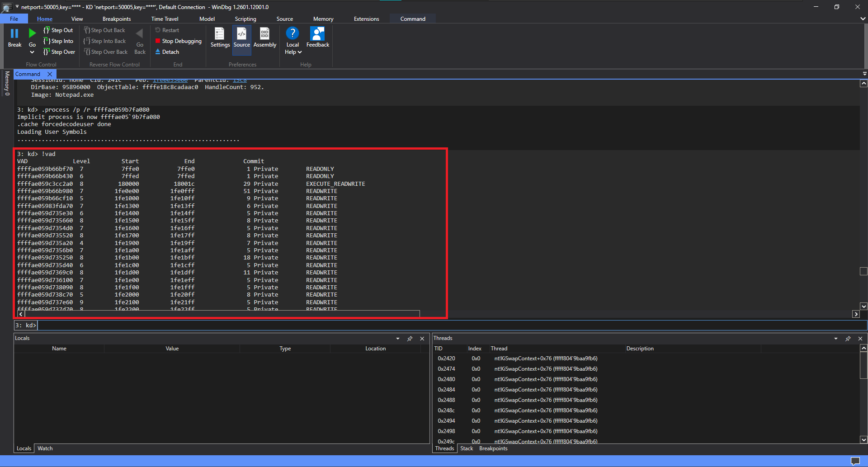Image resolution: width=868 pixels, height=467 pixels.
Task: Open the Breakpoints ribbon tab
Action: 116,19
